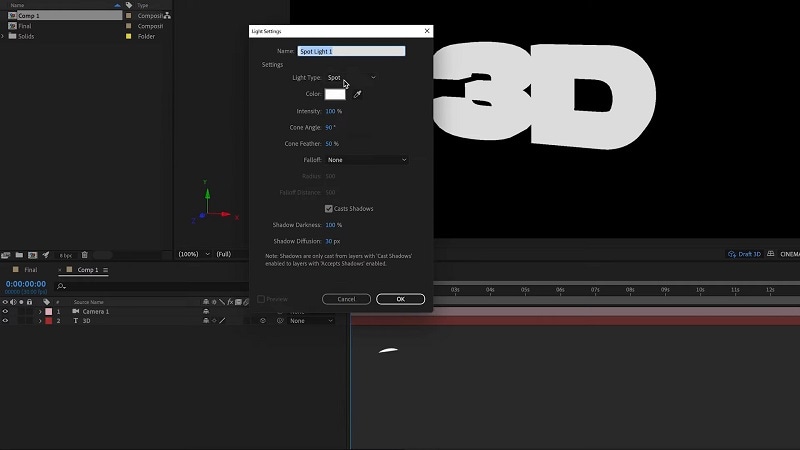Open the light Color swatch
The height and width of the screenshot is (450, 800).
[x=335, y=94]
